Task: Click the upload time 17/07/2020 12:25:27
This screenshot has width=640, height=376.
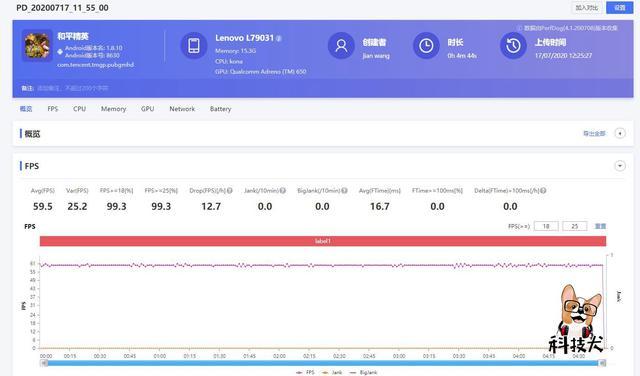Action: click(563, 56)
